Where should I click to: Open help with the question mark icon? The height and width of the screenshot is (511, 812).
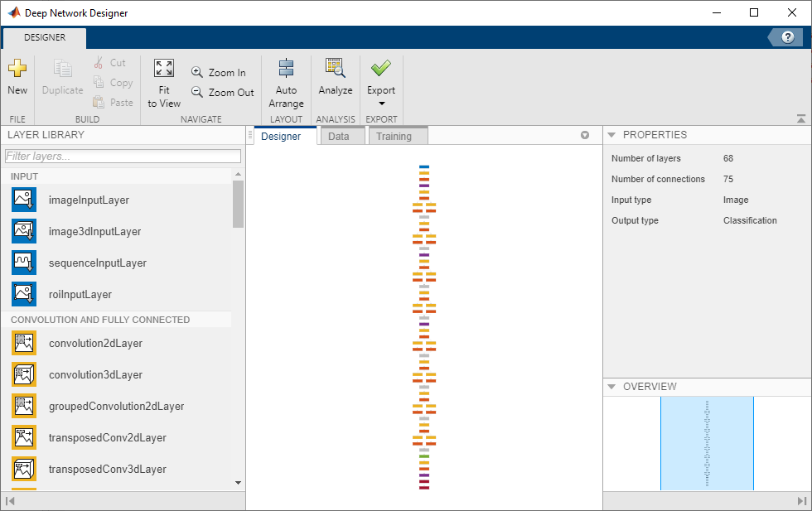(788, 37)
